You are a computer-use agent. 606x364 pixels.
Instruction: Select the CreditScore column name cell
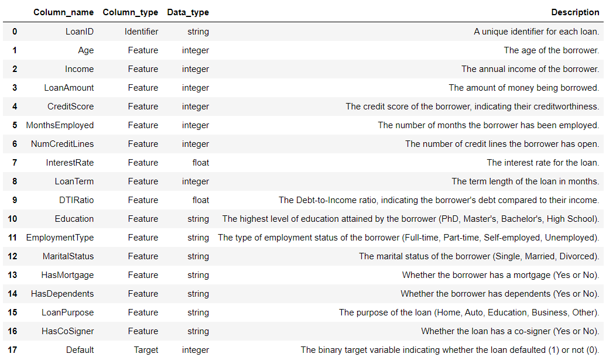(70, 107)
